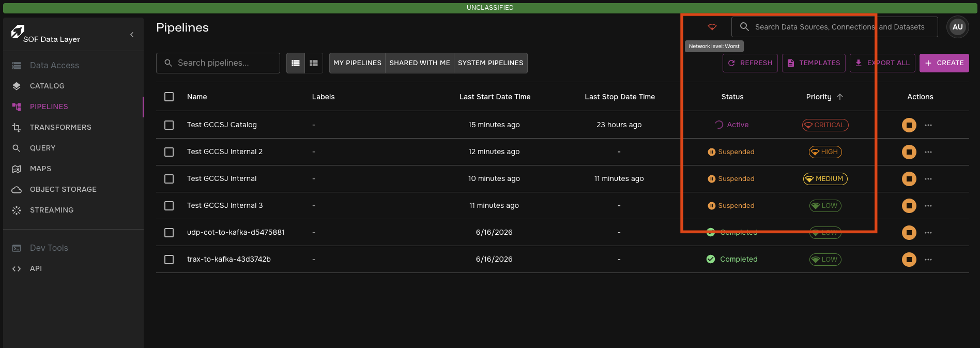
Task: Export all pipelines
Action: [x=882, y=63]
